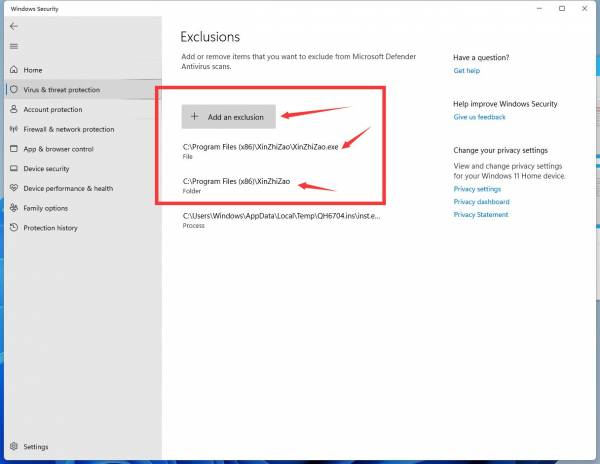Open Settings at sidebar bottom

tap(83, 446)
